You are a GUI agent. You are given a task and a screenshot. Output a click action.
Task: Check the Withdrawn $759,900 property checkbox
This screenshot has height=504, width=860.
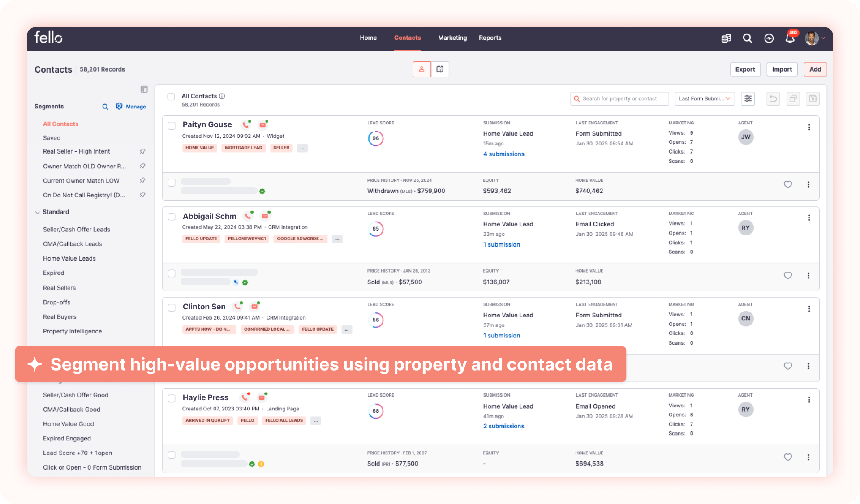(x=172, y=183)
